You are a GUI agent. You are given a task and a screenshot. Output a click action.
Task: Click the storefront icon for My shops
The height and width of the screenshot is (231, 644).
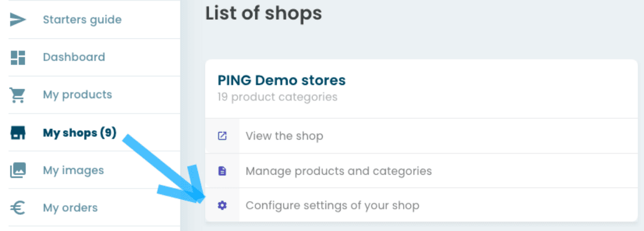coord(18,133)
